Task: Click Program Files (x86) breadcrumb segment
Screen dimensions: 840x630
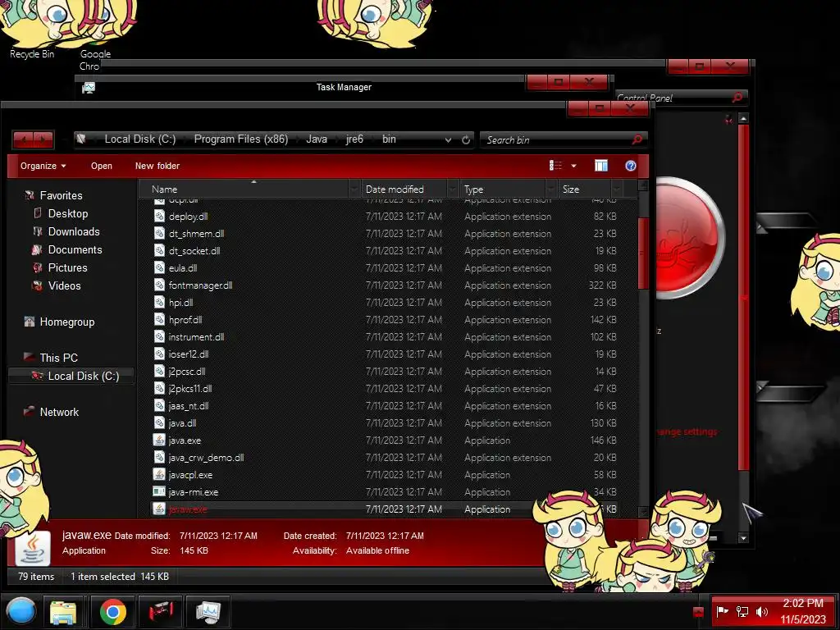Action: [x=241, y=139]
